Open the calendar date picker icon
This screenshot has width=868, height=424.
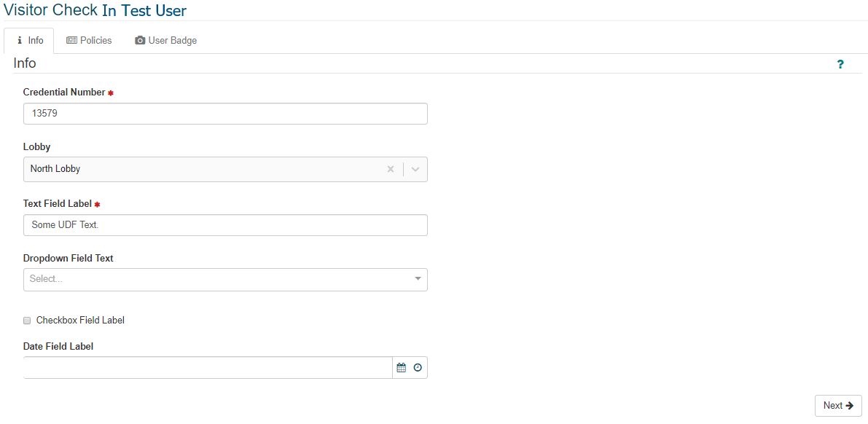coord(402,368)
